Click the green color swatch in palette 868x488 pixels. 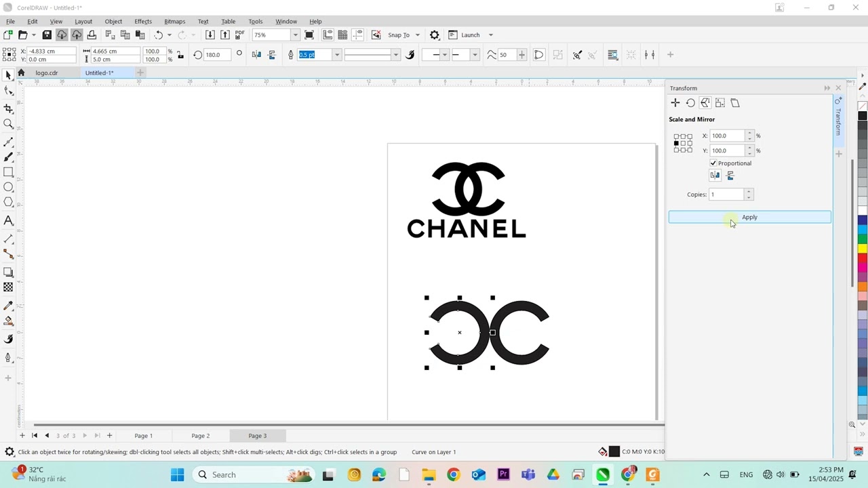tap(863, 239)
